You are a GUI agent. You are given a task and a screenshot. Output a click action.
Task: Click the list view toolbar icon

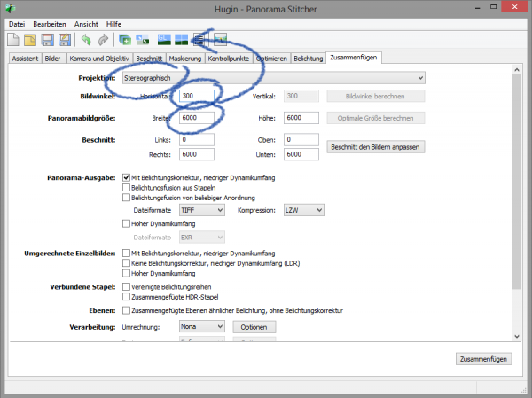199,40
